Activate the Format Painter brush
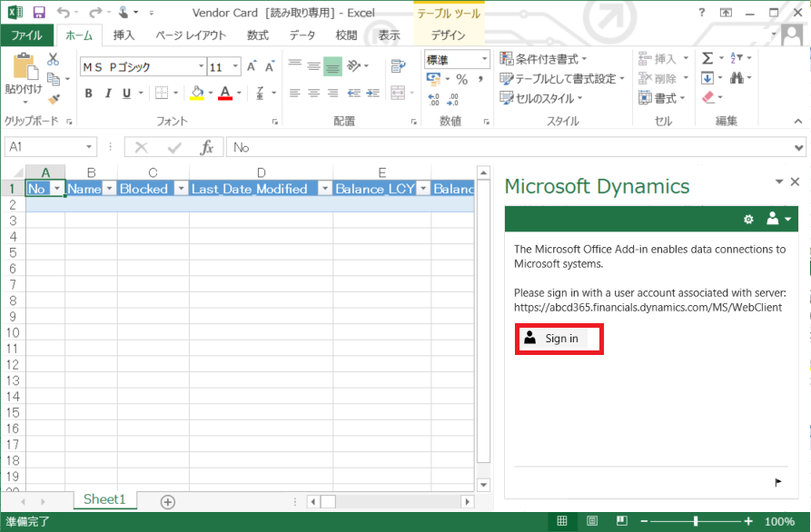The height and width of the screenshot is (532, 811). (x=54, y=98)
